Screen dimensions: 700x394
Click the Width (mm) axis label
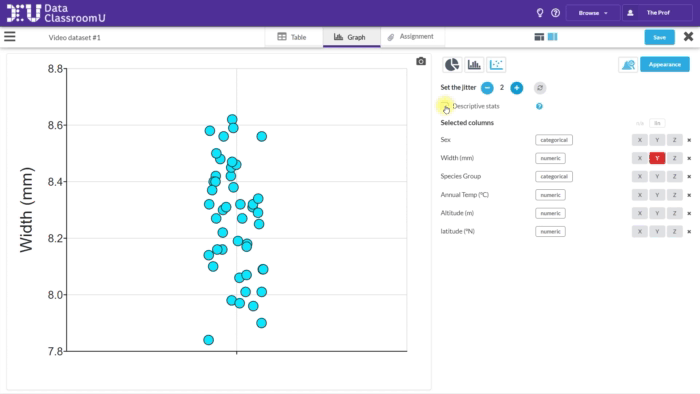26,210
